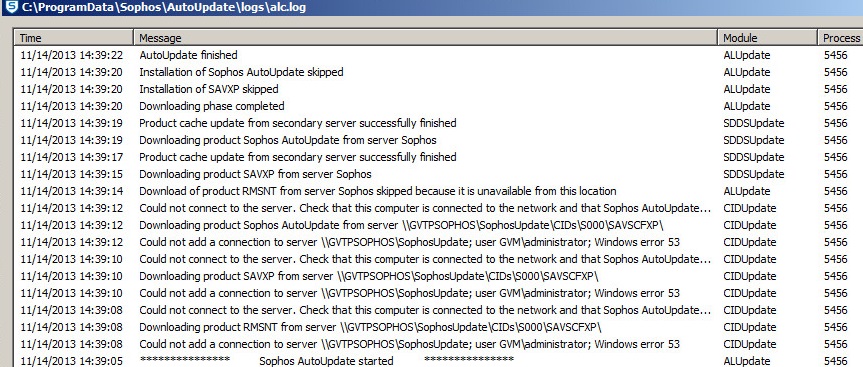The width and height of the screenshot is (863, 367).
Task: Select the 14:39:08 Windows error 53 row
Action: pos(439,344)
